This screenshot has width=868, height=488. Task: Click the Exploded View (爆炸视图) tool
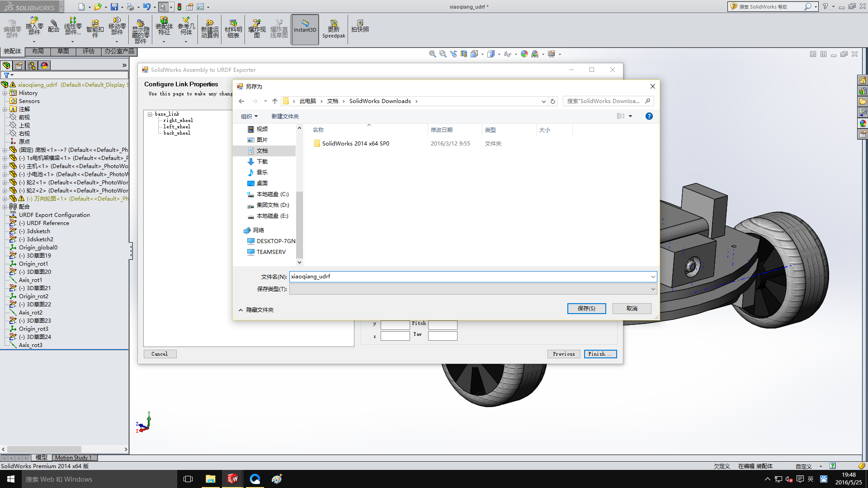coord(257,29)
